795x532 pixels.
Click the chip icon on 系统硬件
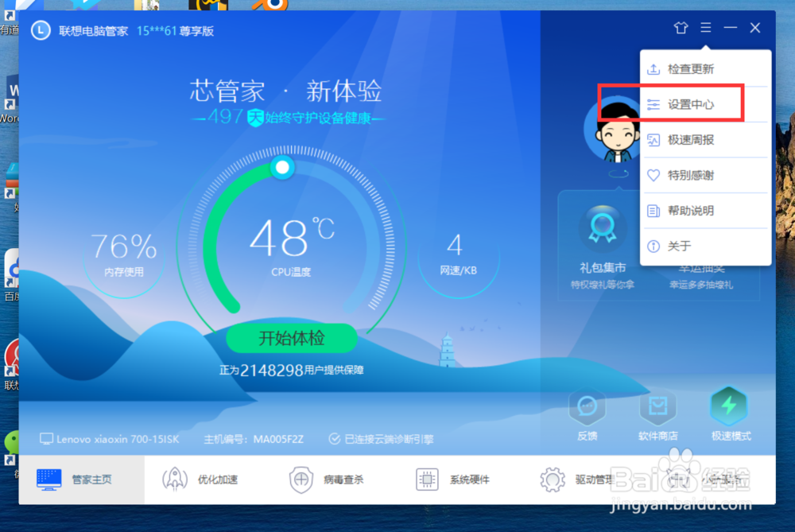tap(427, 480)
